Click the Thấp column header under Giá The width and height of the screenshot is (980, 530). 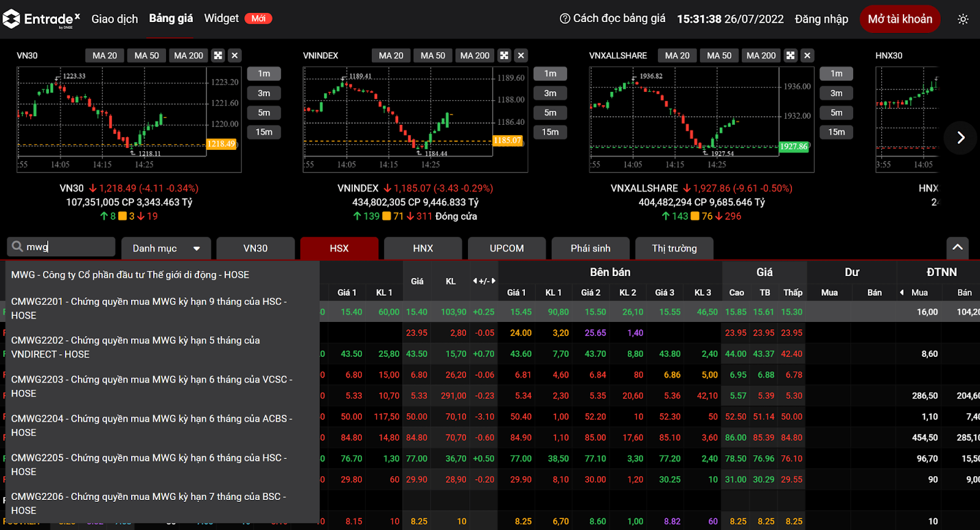pos(793,293)
